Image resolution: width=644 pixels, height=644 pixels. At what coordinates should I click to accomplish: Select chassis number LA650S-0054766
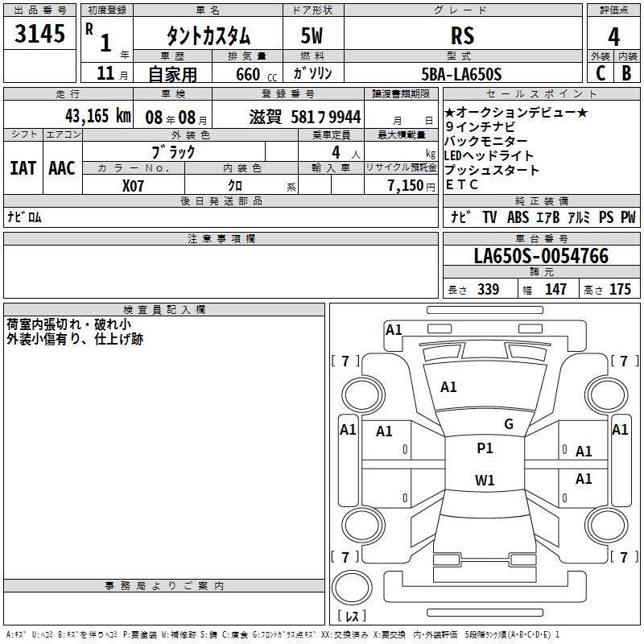point(541,256)
